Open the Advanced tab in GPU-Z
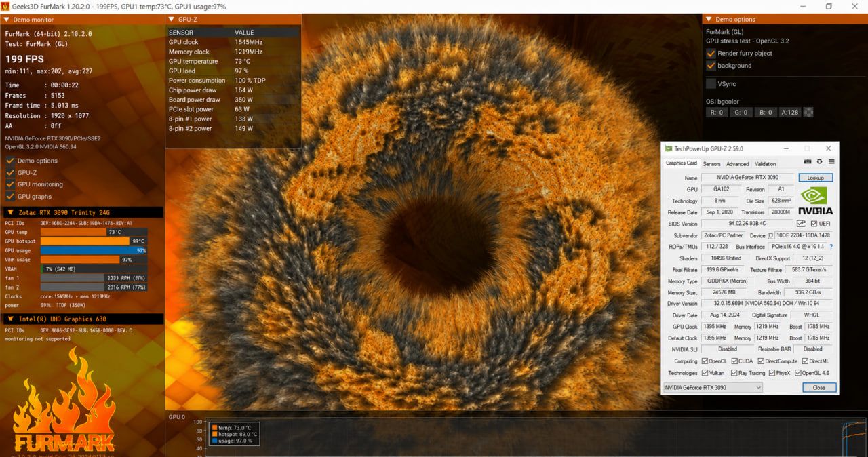Image resolution: width=868 pixels, height=457 pixels. (738, 164)
